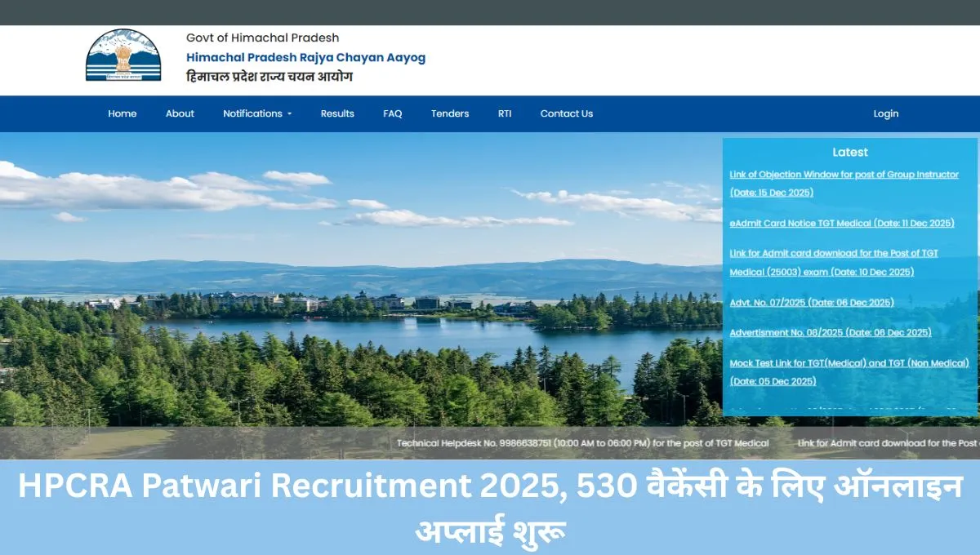This screenshot has height=555, width=980.
Task: Click the Login option
Action: click(885, 113)
